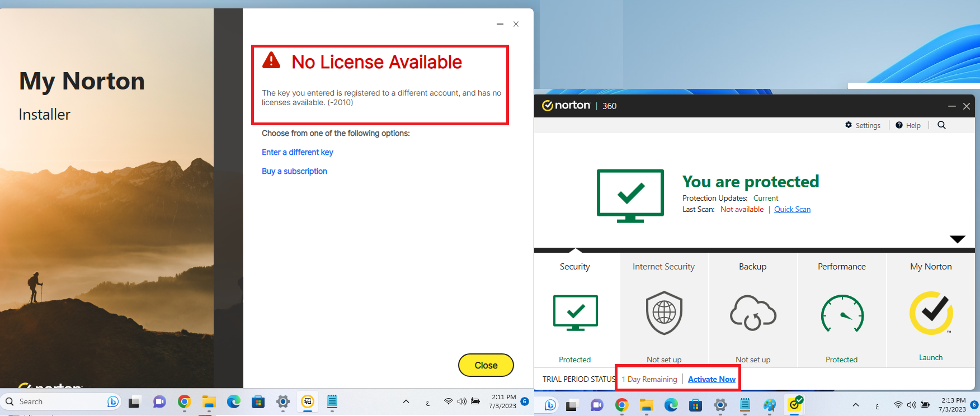Click the Enter a different key link
This screenshot has height=416, width=980.
point(298,152)
